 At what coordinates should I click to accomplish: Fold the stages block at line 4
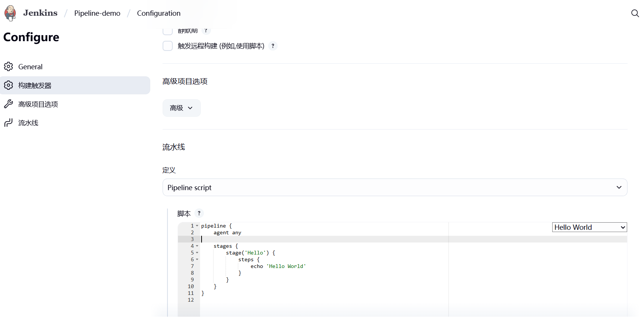coord(197,246)
